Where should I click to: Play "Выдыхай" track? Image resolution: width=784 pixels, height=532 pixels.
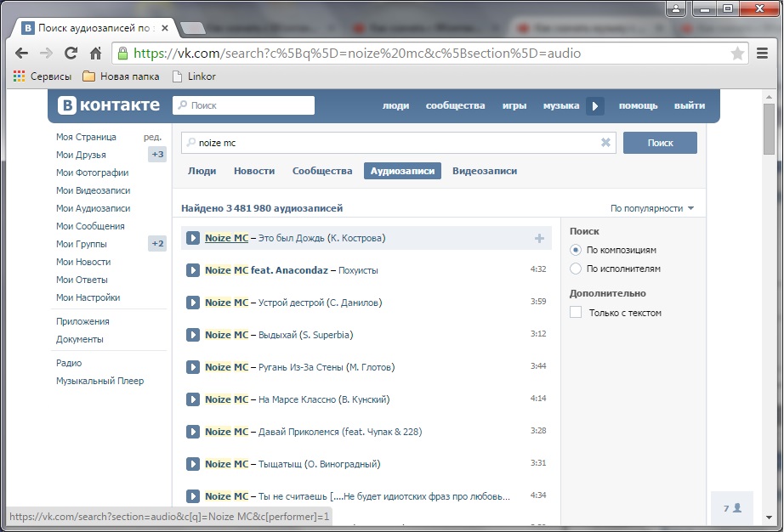193,335
